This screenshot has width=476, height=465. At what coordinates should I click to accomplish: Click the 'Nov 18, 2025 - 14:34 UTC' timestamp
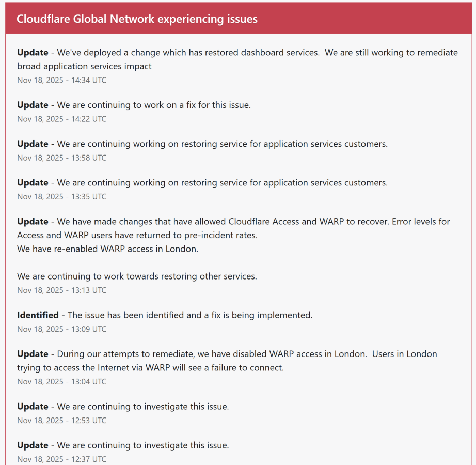pyautogui.click(x=62, y=80)
